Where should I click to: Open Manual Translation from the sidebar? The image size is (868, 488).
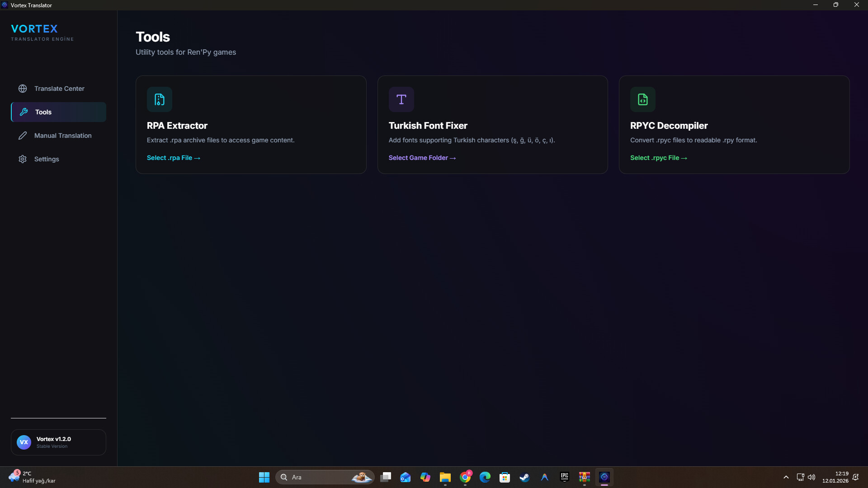[62, 136]
